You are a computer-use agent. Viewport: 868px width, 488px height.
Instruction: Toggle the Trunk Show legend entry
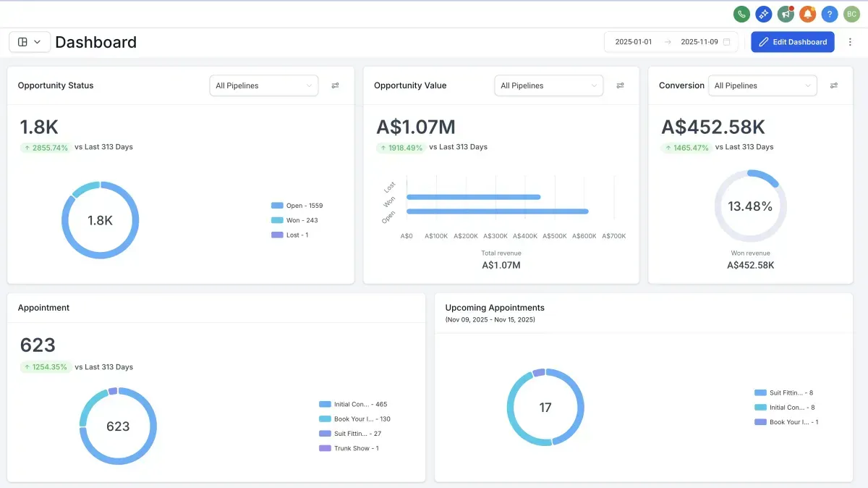[349, 448]
